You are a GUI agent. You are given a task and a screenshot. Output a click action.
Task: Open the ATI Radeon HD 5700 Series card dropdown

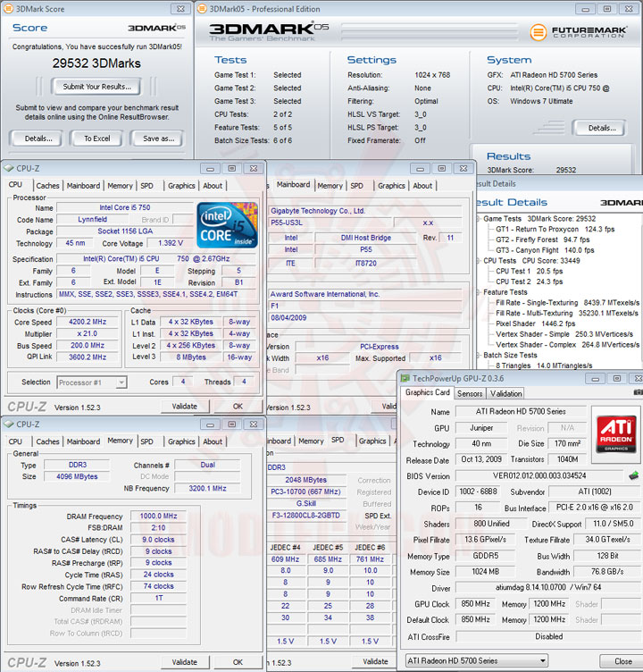point(543,661)
